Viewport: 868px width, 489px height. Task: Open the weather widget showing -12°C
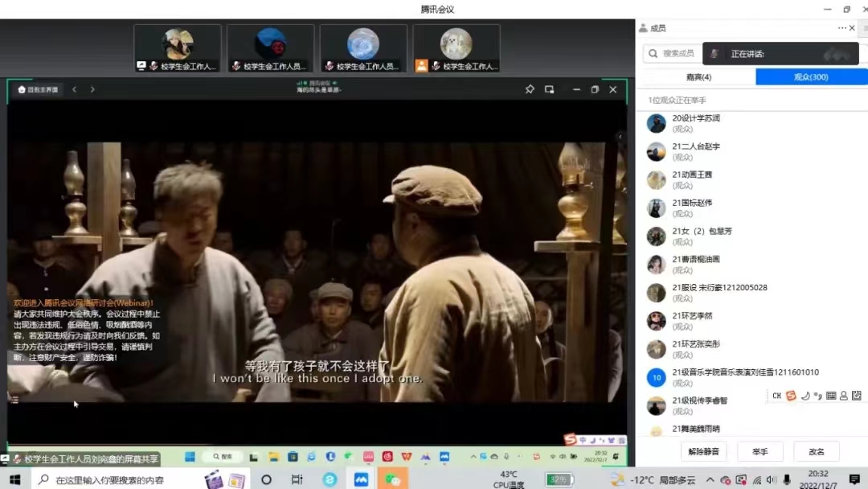[653, 479]
